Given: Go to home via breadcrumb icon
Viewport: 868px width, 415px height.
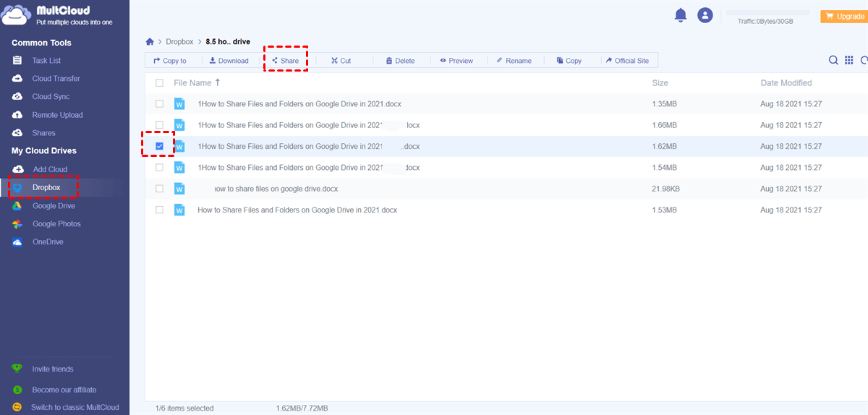Looking at the screenshot, I should coord(150,42).
